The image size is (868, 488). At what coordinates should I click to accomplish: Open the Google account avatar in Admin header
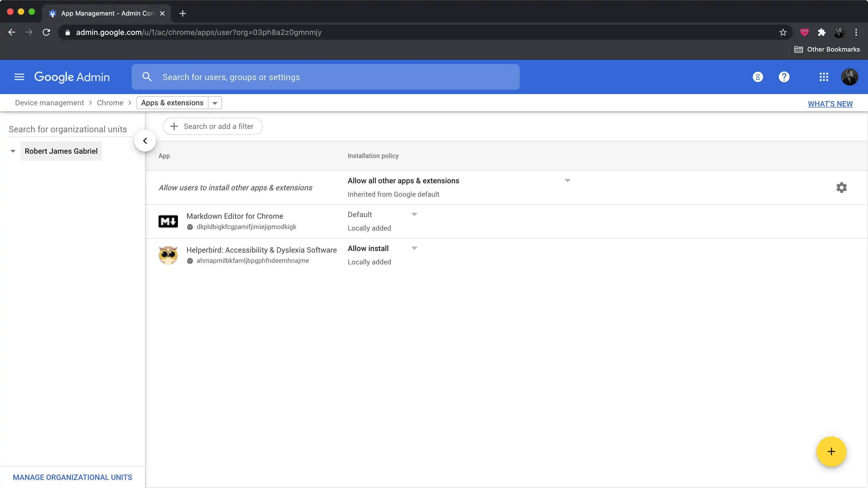click(x=849, y=77)
